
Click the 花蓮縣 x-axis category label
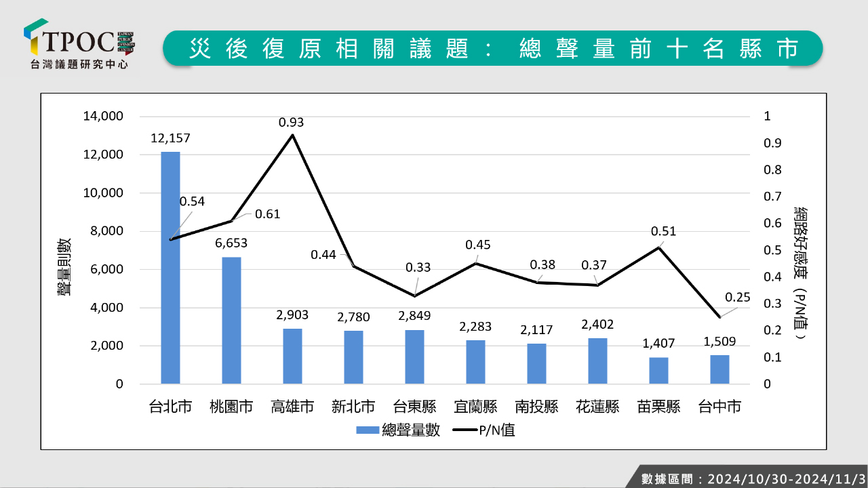tap(597, 407)
